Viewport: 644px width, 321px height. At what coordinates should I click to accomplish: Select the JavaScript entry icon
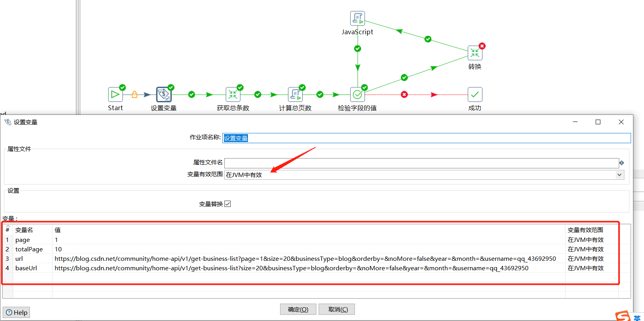tap(357, 18)
